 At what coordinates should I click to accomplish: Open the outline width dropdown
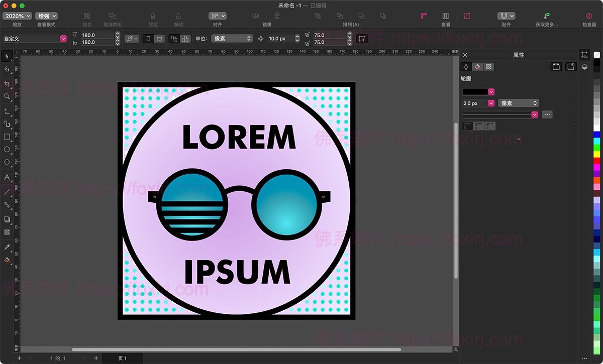(x=491, y=103)
